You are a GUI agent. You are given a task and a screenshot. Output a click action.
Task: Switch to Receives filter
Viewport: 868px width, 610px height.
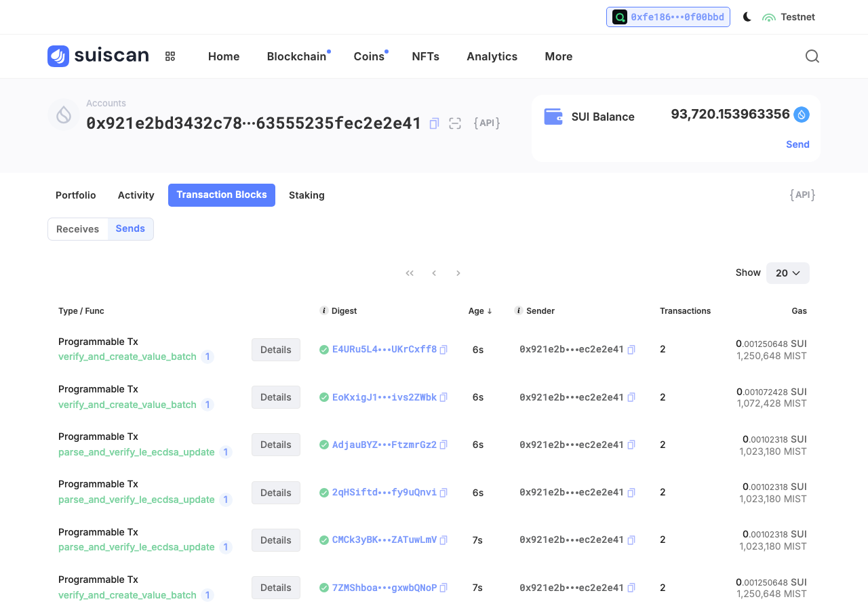(78, 229)
